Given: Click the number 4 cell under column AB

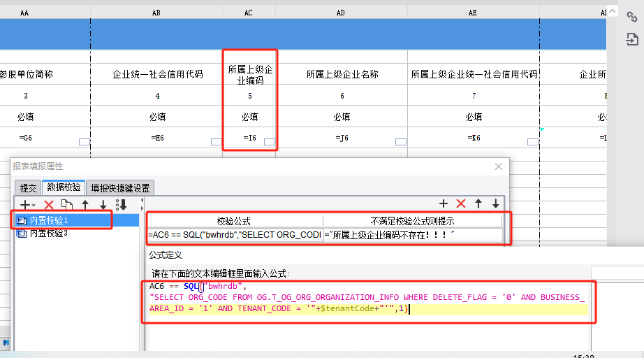Looking at the screenshot, I should [156, 95].
